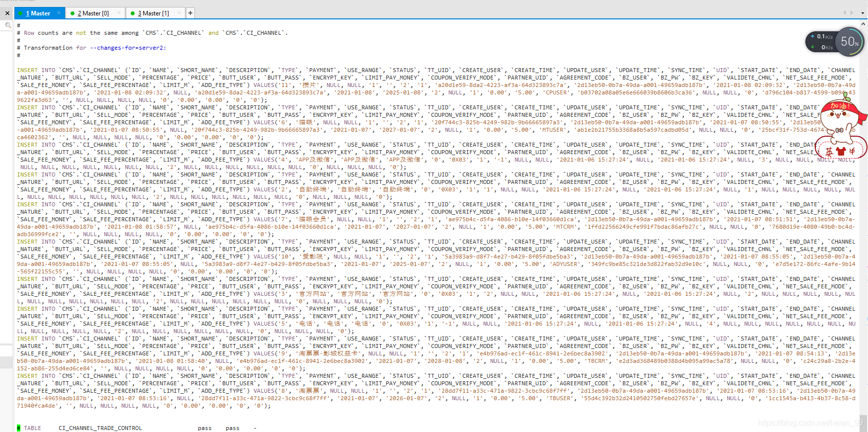The image size is (868, 432).
Task: Close the 2 Master [0] tab
Action: click(118, 13)
